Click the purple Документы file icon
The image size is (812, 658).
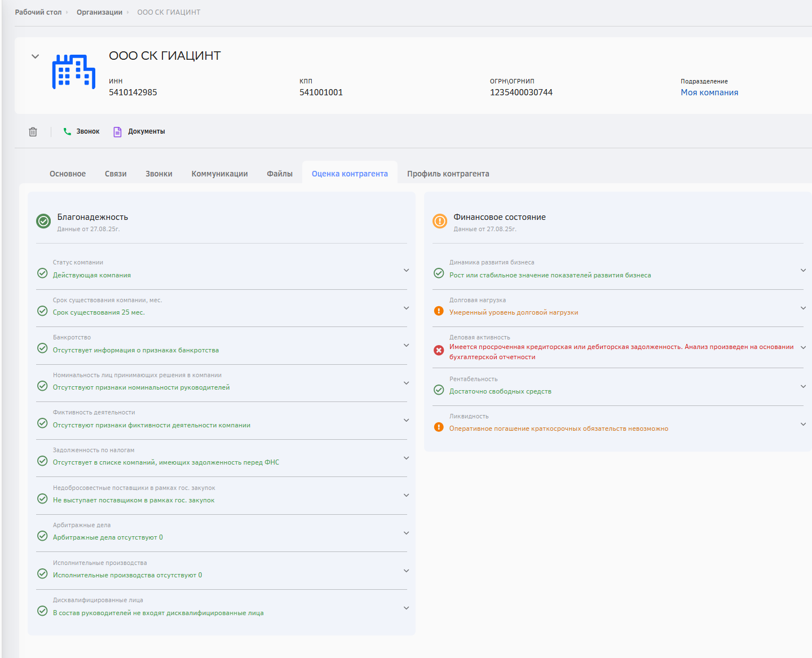117,132
